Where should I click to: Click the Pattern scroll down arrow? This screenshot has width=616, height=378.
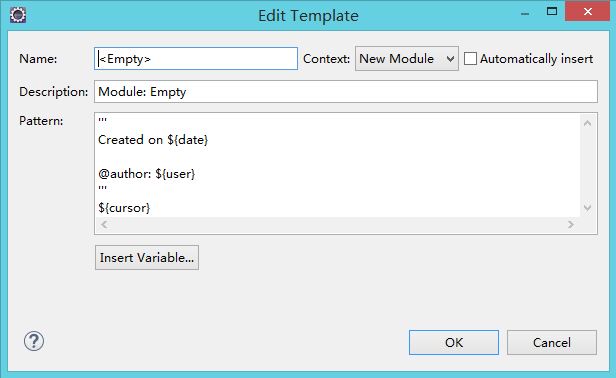[587, 208]
